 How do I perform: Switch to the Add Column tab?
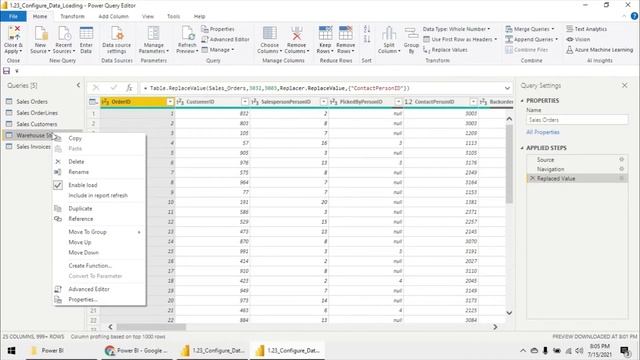tap(113, 16)
